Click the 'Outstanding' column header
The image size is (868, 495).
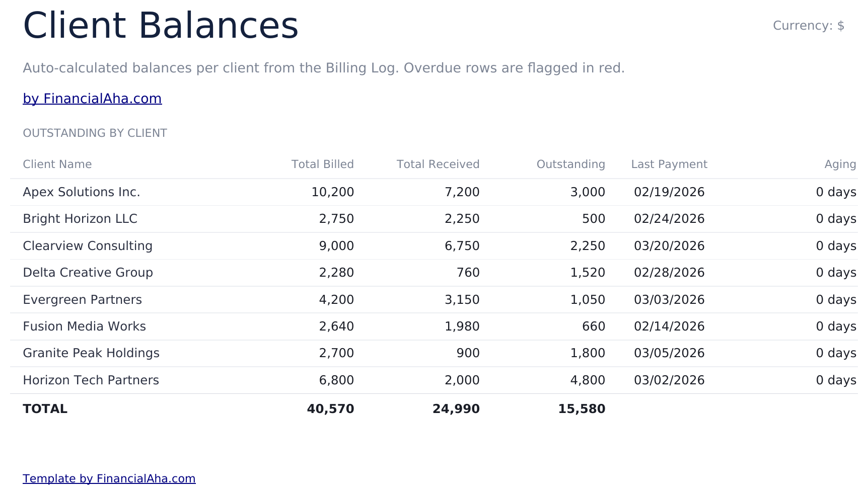tap(571, 164)
